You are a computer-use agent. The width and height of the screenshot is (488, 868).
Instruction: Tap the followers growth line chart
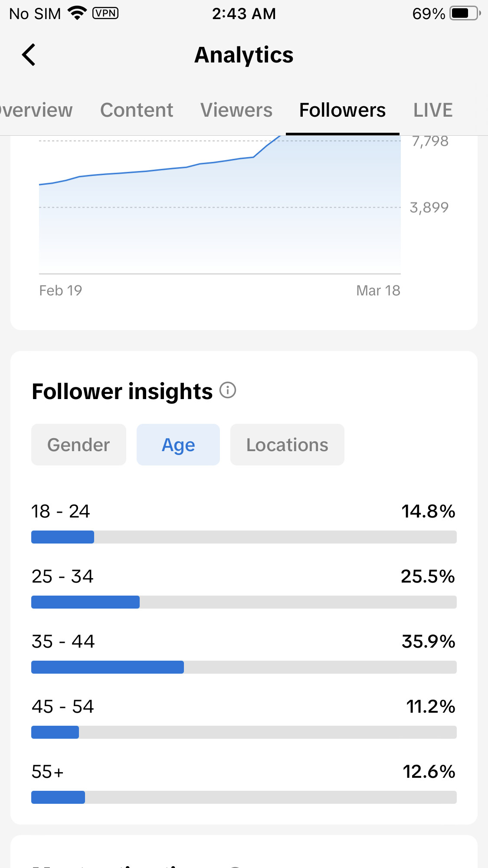[x=219, y=208]
